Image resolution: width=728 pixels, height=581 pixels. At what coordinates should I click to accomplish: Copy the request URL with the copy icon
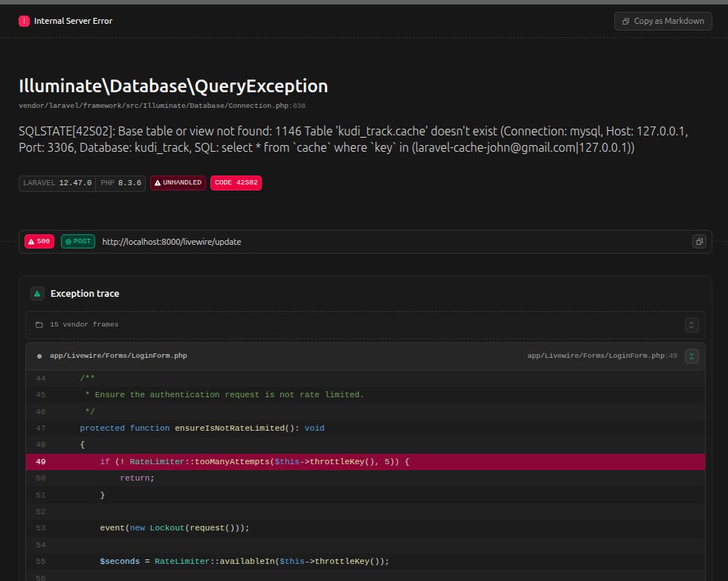(699, 242)
